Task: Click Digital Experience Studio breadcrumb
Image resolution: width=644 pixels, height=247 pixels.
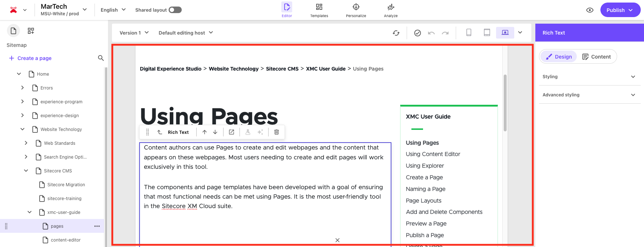Action: (170, 69)
